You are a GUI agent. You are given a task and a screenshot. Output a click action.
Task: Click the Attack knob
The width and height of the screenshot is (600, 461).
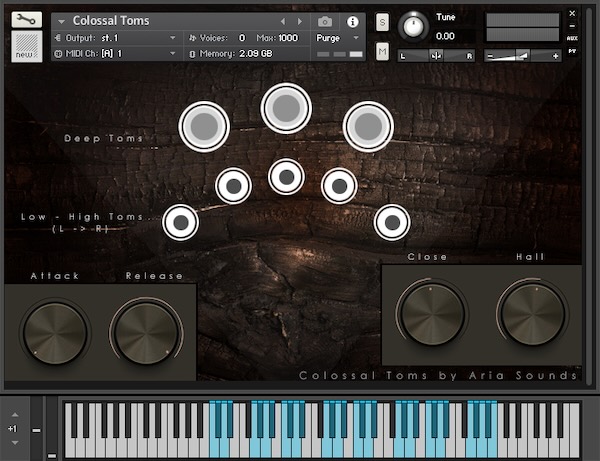tap(55, 333)
